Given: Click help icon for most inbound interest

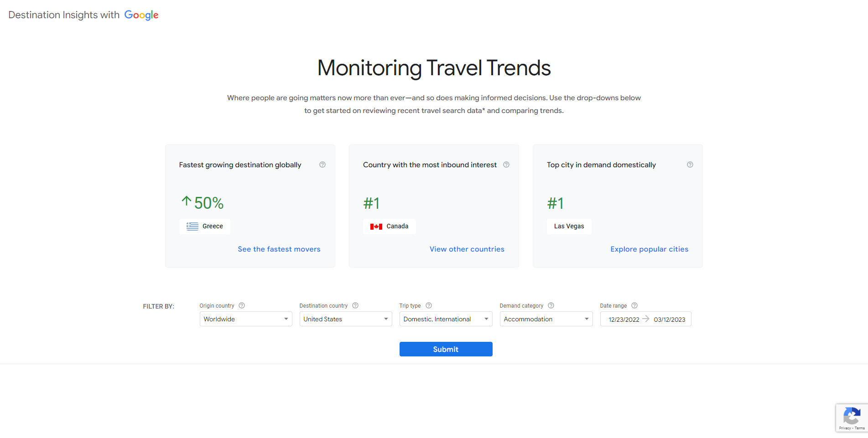Looking at the screenshot, I should pyautogui.click(x=506, y=165).
